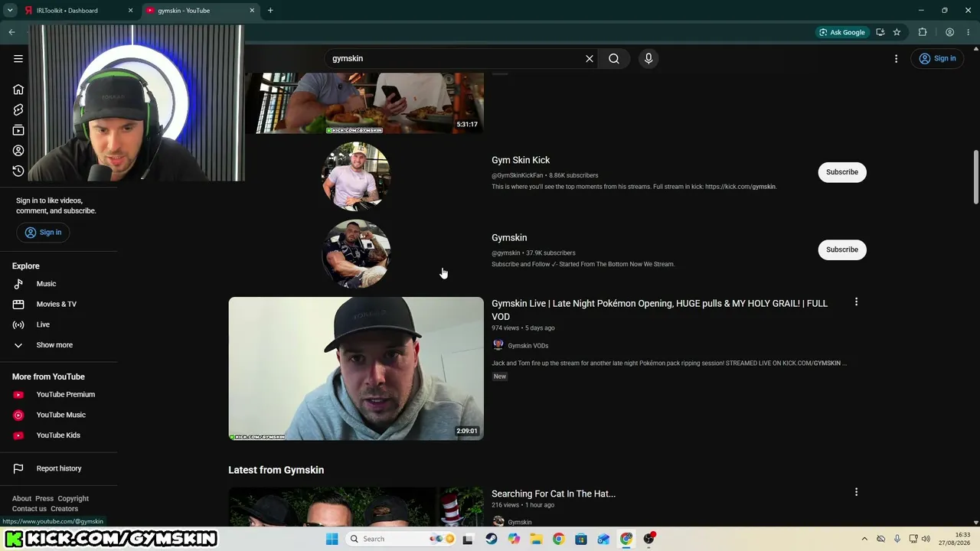Click the About footer link
The height and width of the screenshot is (551, 980).
coord(21,498)
